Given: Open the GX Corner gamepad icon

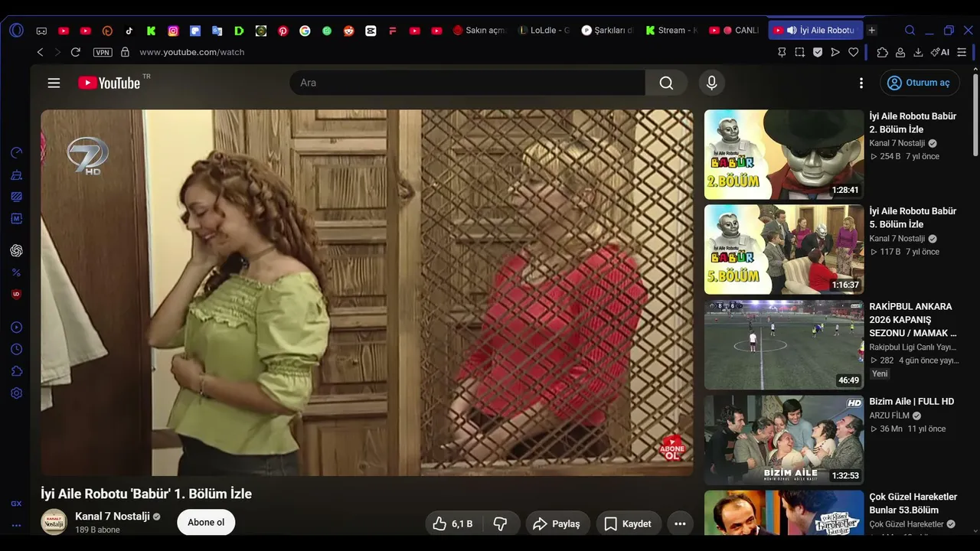Looking at the screenshot, I should pyautogui.click(x=41, y=31).
